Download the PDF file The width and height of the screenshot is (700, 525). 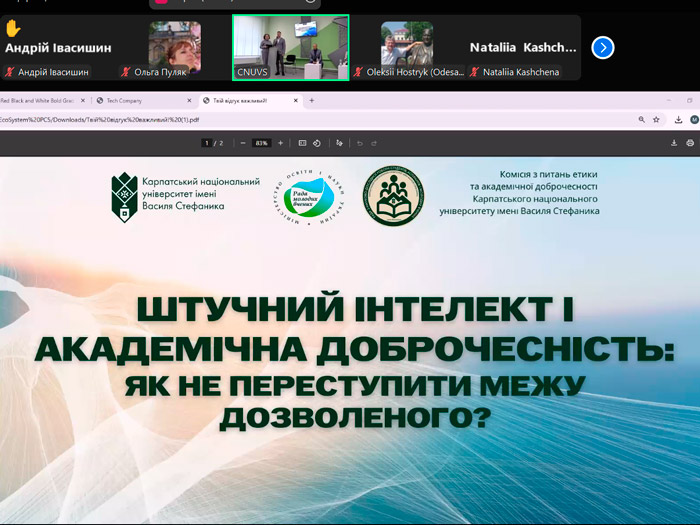(674, 143)
